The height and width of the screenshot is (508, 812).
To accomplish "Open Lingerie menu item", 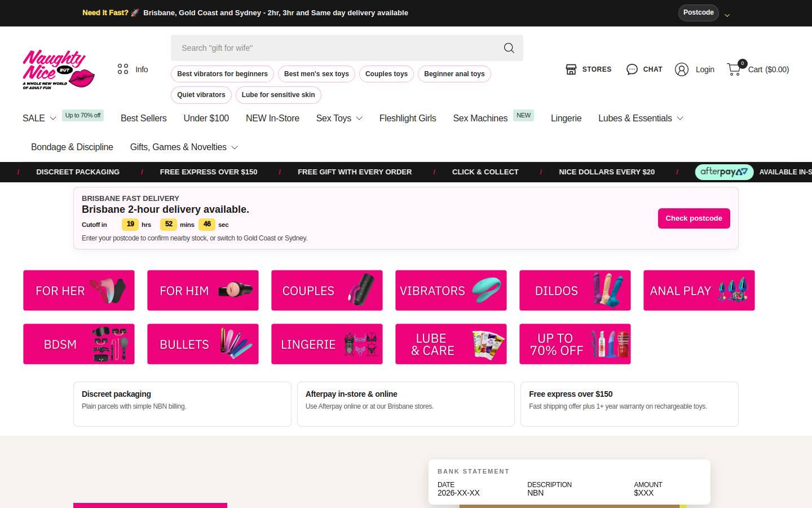I will 566,118.
